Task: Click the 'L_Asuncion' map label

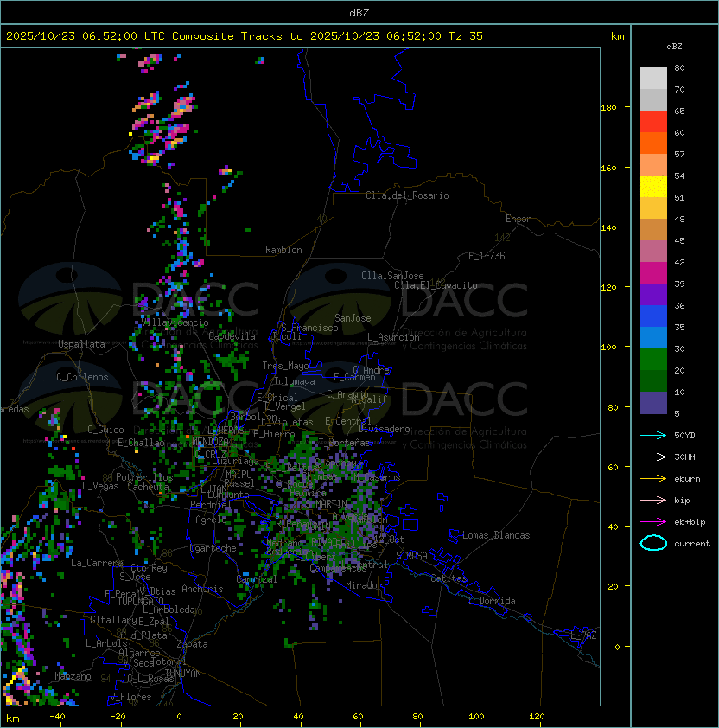Action: click(x=393, y=337)
